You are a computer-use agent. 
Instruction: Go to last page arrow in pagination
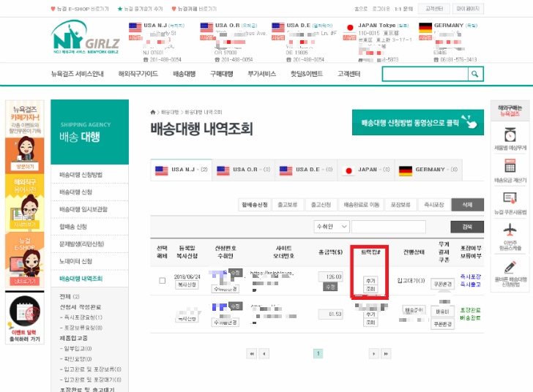pyautogui.click(x=386, y=354)
